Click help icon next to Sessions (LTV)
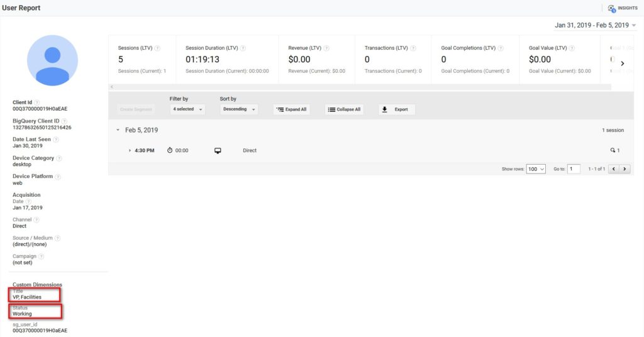 (x=157, y=48)
